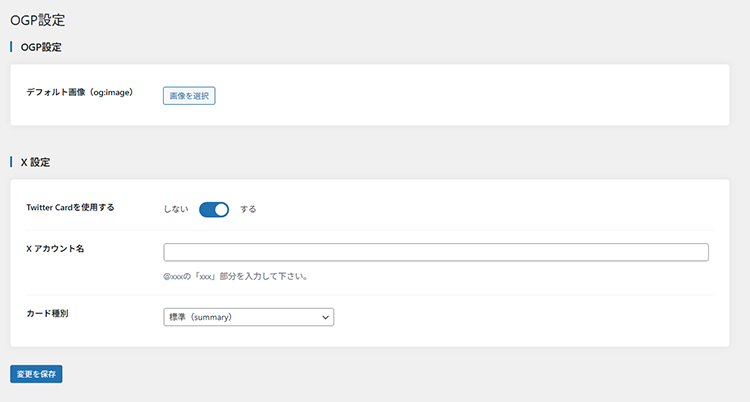The image size is (750, 402).
Task: Open the カード種別 dropdown
Action: pyautogui.click(x=248, y=317)
